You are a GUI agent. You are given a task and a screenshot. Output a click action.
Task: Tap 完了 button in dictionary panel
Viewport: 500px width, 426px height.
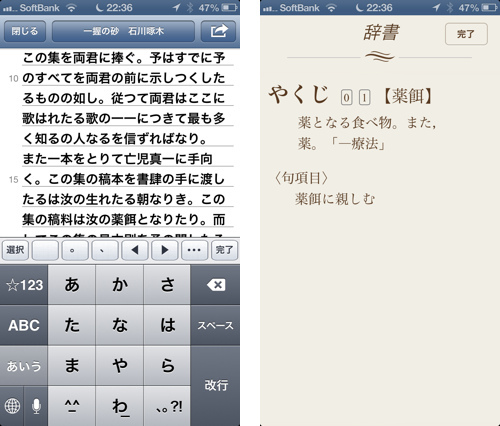pyautogui.click(x=466, y=34)
